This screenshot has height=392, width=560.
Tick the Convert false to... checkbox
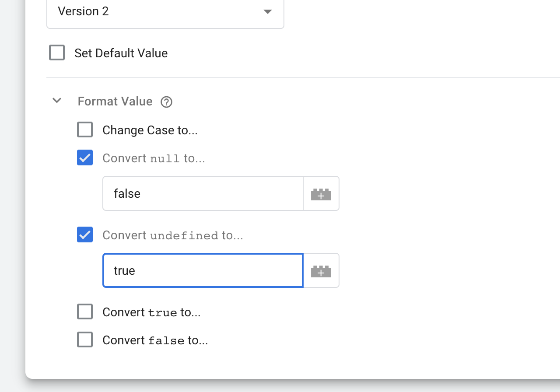coord(85,340)
